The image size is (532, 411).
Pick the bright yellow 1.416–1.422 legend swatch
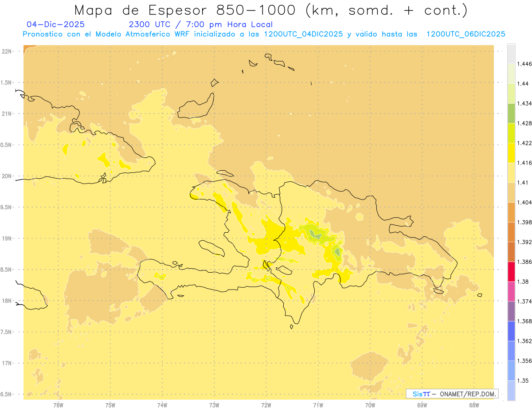pos(511,153)
